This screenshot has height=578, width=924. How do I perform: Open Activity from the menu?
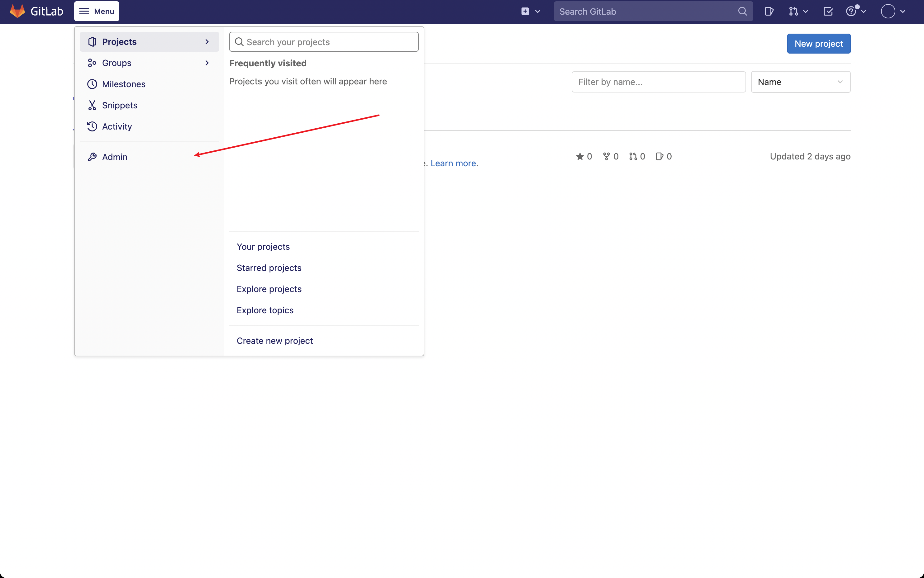150,126
